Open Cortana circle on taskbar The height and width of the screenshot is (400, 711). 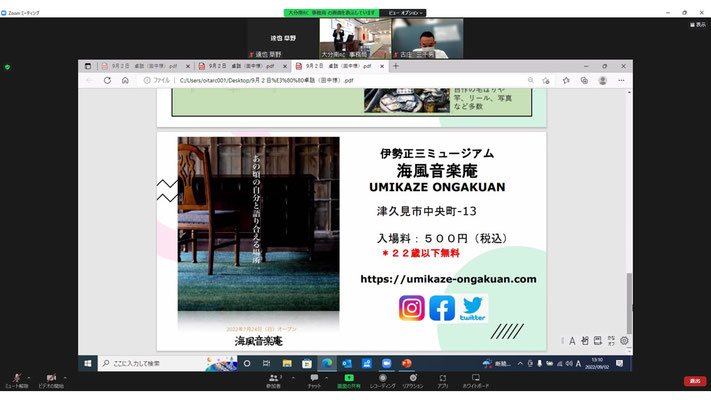[x=247, y=363]
